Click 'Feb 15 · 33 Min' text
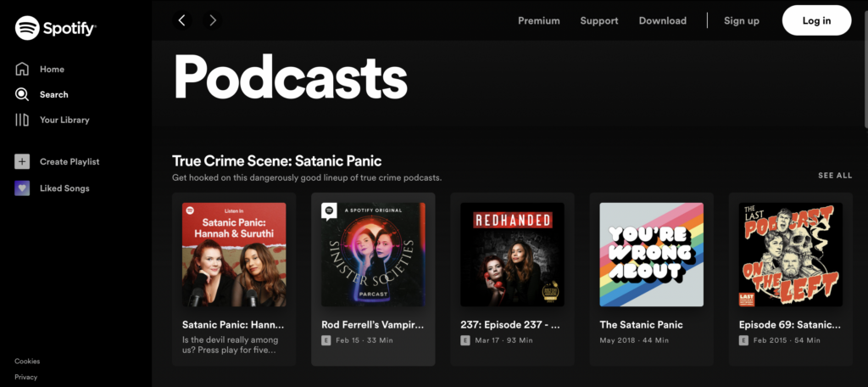Screen dimensions: 868x387 [x=364, y=340]
